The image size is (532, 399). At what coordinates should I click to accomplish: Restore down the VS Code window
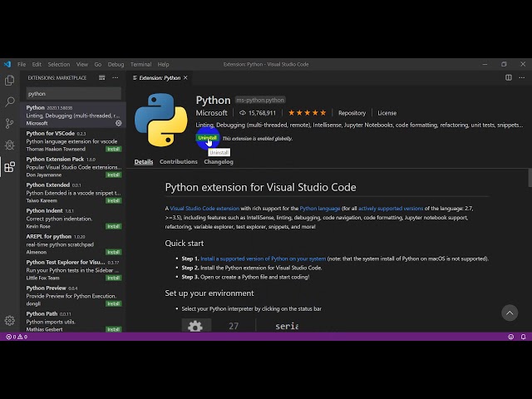(504, 64)
